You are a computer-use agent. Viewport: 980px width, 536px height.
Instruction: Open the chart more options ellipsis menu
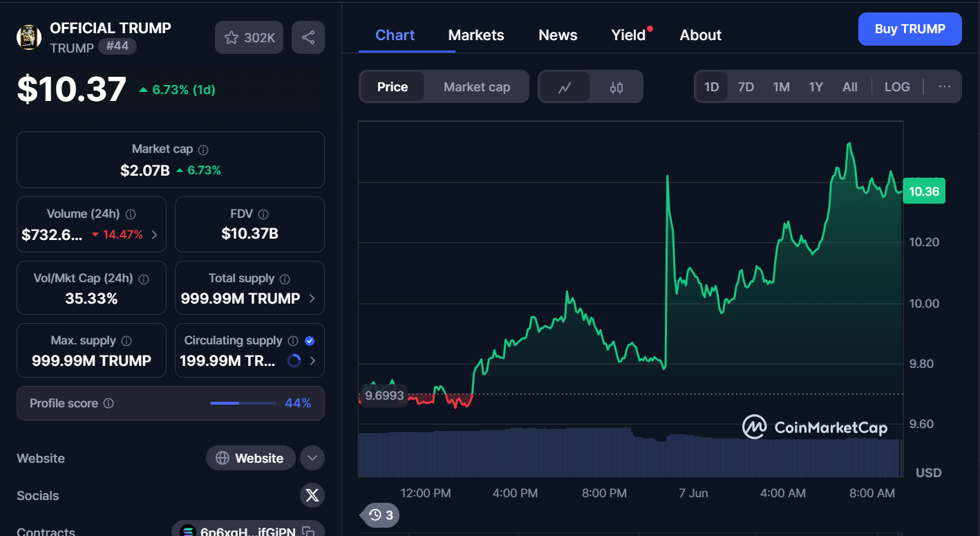click(945, 87)
